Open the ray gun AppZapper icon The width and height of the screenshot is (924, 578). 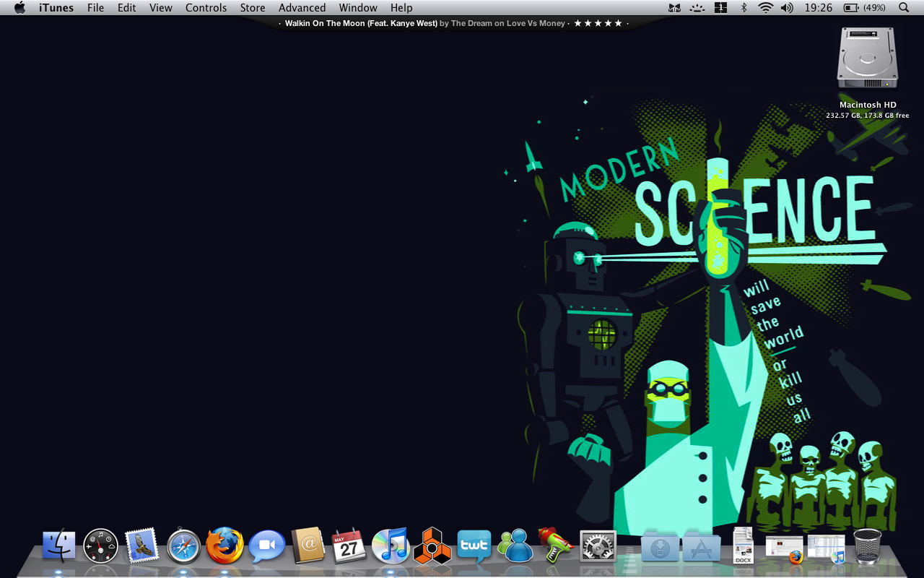tap(556, 545)
